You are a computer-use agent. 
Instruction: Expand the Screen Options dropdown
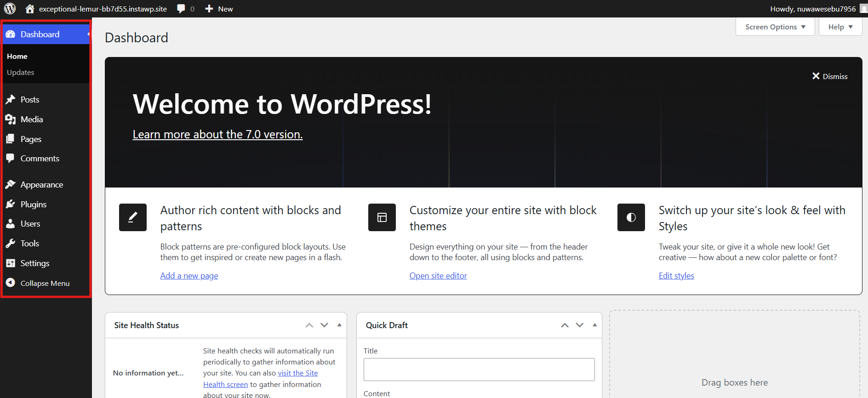point(775,27)
